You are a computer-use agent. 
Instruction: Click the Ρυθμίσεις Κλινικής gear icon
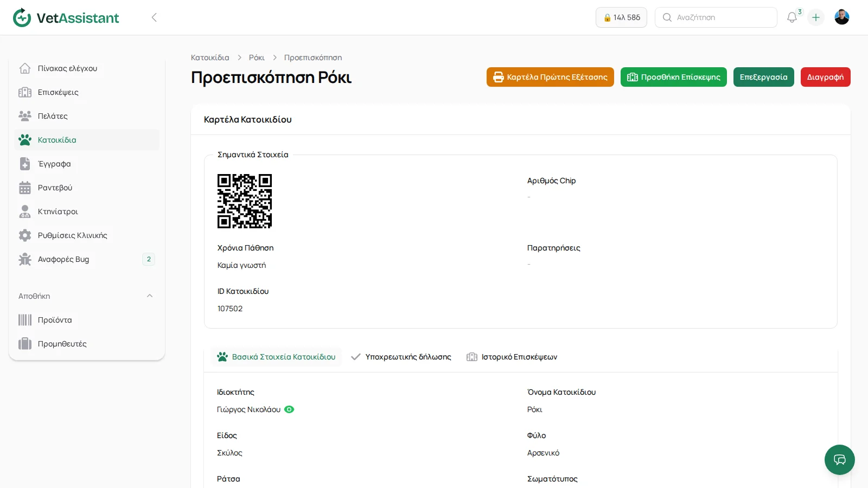25,235
